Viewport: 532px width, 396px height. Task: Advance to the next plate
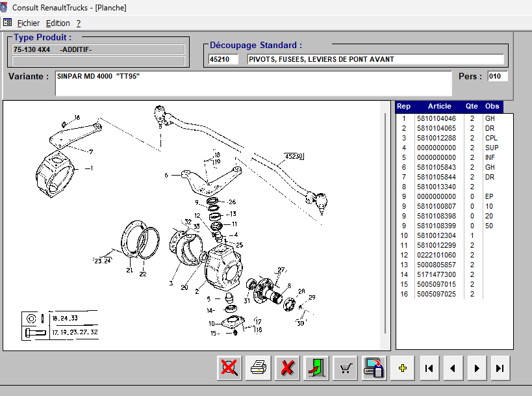coord(477,368)
